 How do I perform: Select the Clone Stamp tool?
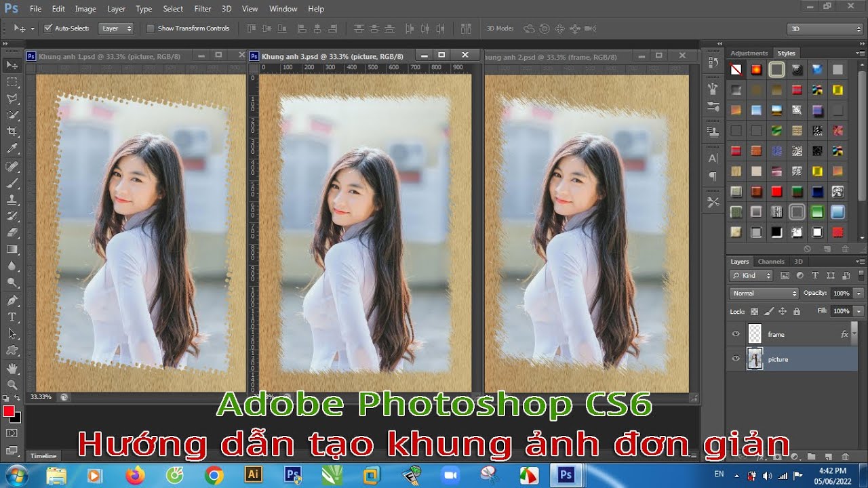pos(12,200)
